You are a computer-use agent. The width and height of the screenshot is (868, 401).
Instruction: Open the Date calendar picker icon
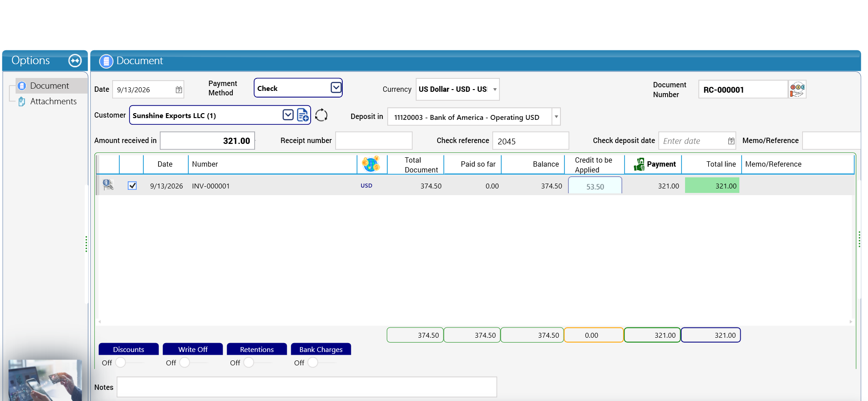[178, 90]
